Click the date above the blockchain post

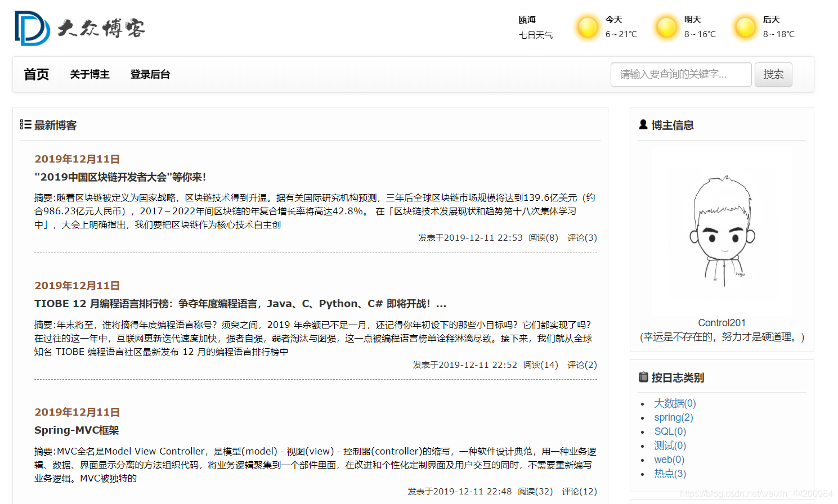click(x=77, y=159)
